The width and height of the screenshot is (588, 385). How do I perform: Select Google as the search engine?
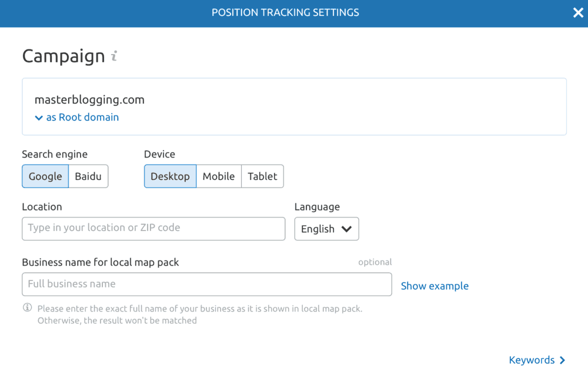[45, 176]
